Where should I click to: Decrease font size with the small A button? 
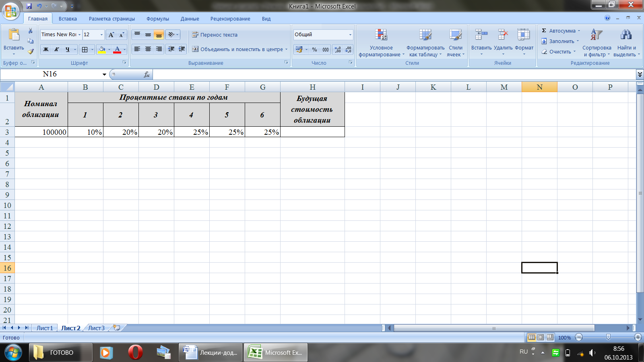point(122,35)
